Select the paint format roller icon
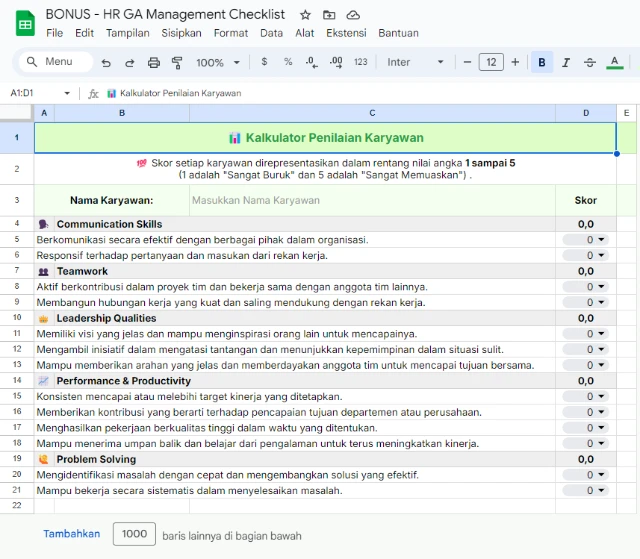 [x=177, y=62]
